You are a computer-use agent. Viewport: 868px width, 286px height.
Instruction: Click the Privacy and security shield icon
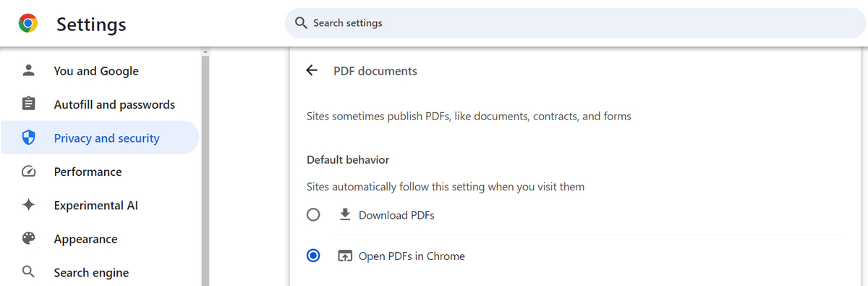[x=29, y=138]
